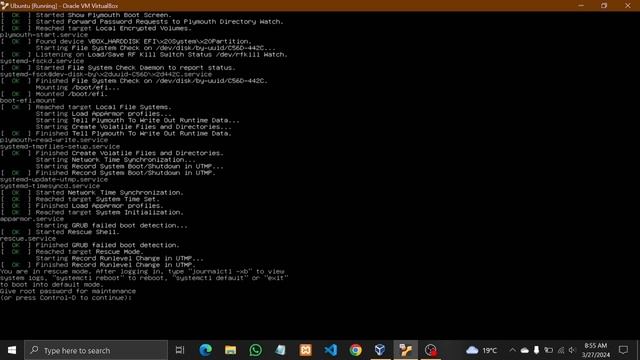
Task: Open the battery status tray icon
Action: [549, 350]
